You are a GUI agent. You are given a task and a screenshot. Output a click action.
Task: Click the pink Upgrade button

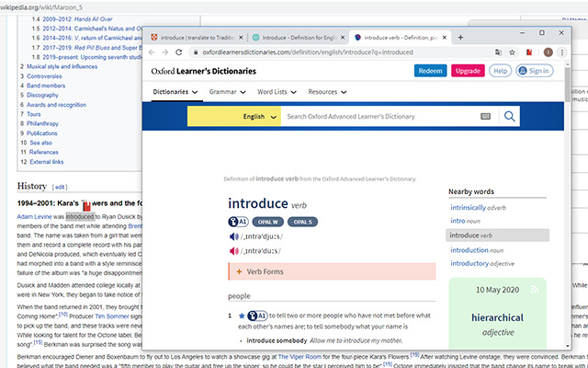coord(468,71)
